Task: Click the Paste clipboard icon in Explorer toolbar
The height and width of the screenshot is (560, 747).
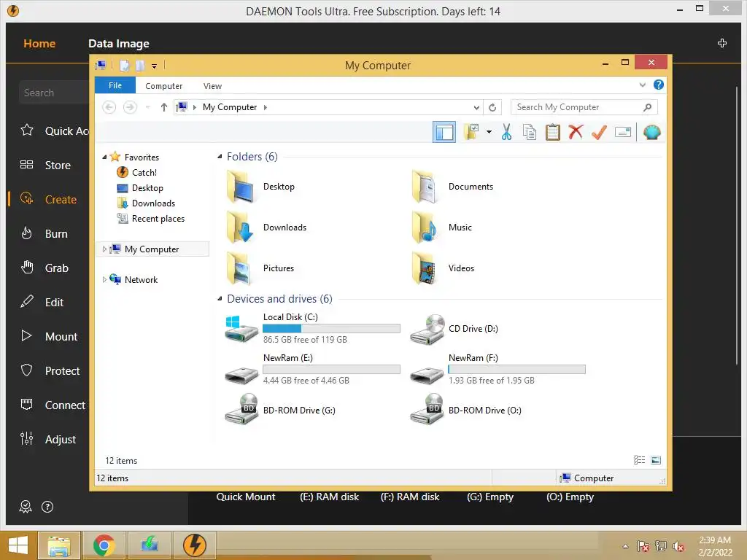Action: pyautogui.click(x=553, y=132)
